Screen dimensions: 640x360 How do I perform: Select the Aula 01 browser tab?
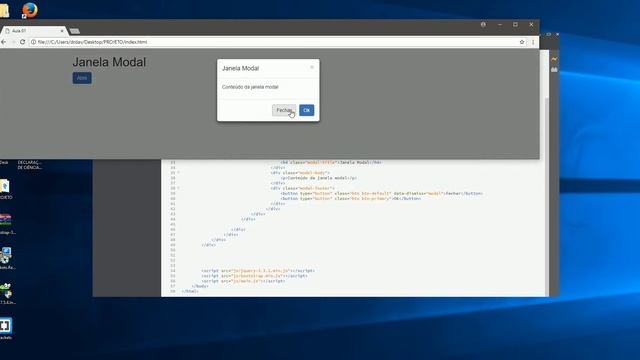(x=33, y=31)
